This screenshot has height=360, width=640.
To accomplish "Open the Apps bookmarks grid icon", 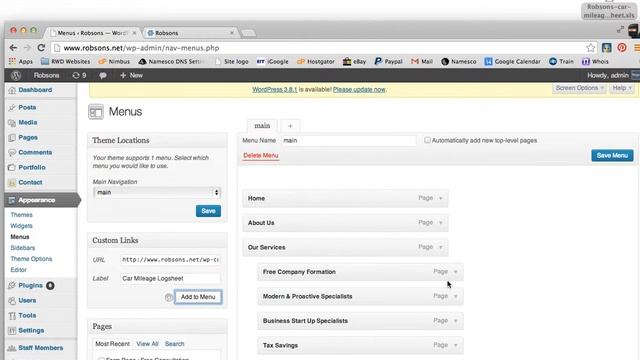I will click(12, 61).
